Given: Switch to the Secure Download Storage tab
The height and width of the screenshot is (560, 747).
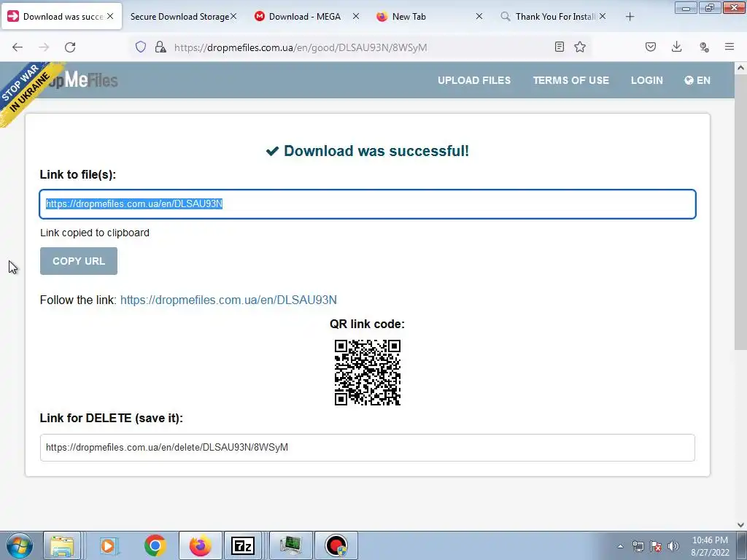Looking at the screenshot, I should tap(179, 17).
